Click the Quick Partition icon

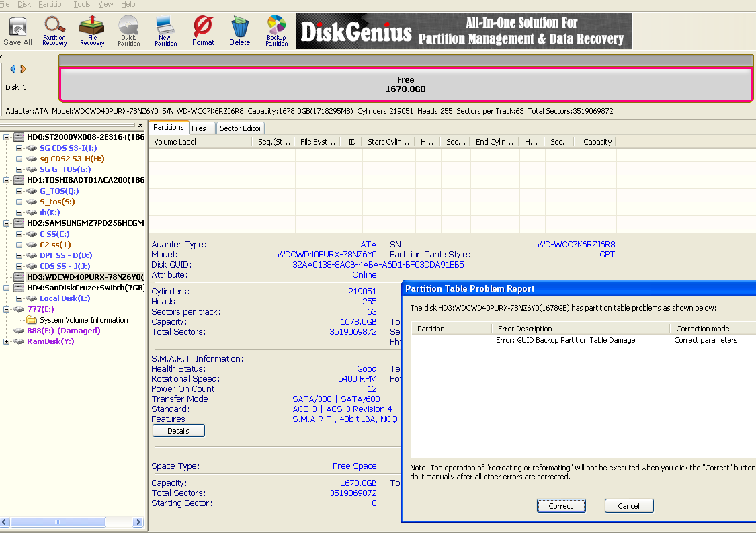pos(128,31)
